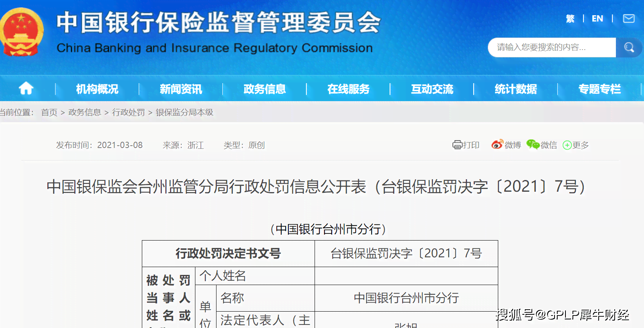644x328 pixels.
Task: Click the site title 中国银行保险监督管理委员会
Action: tap(219, 22)
